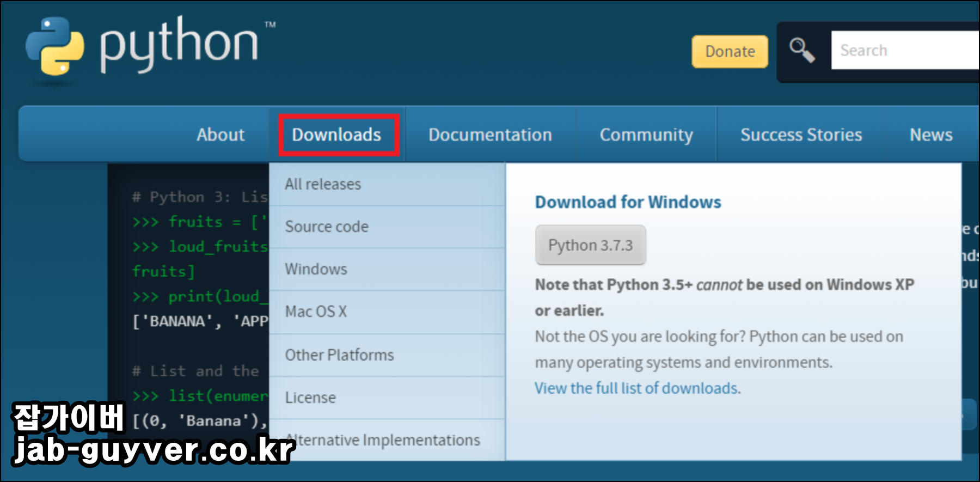The image size is (980, 482).
Task: Open Alternative Implementations entry
Action: coord(387,440)
